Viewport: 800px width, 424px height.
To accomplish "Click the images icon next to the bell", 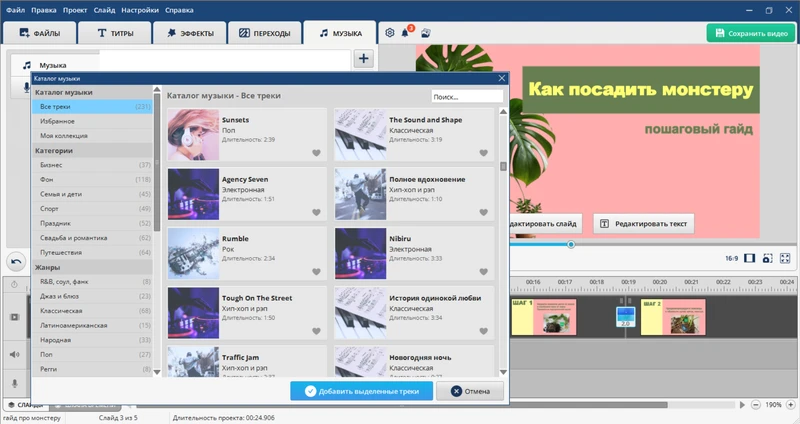I will pyautogui.click(x=426, y=33).
